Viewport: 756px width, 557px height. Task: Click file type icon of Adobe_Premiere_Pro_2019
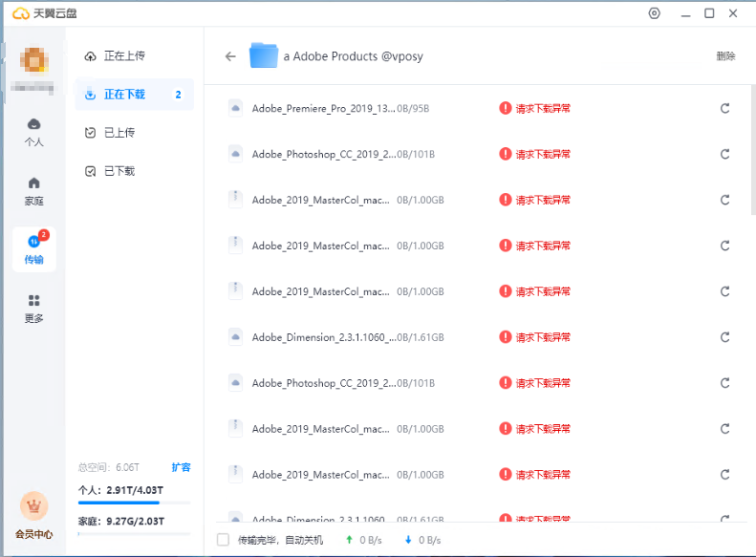235,108
